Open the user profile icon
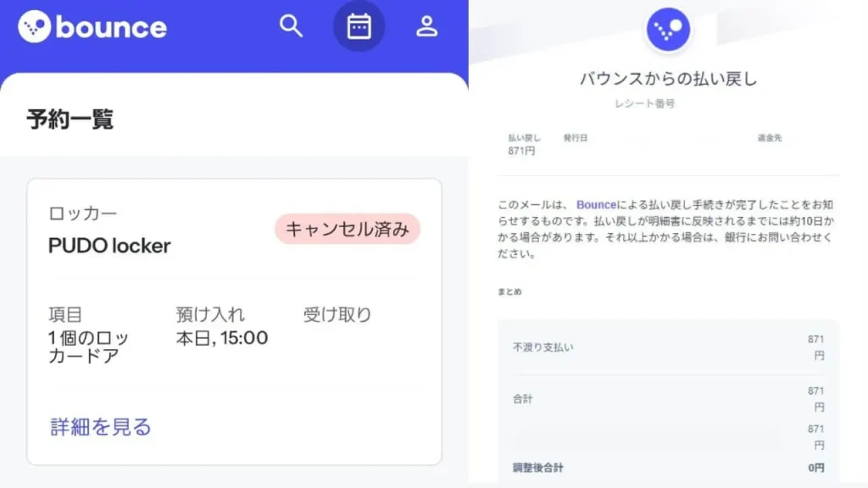 (427, 26)
